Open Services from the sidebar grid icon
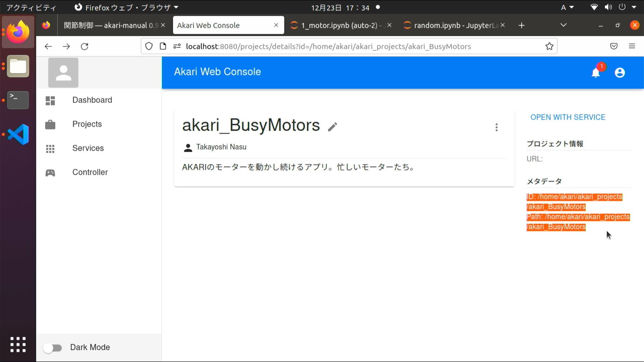Image resolution: width=644 pixels, height=362 pixels. (x=50, y=148)
